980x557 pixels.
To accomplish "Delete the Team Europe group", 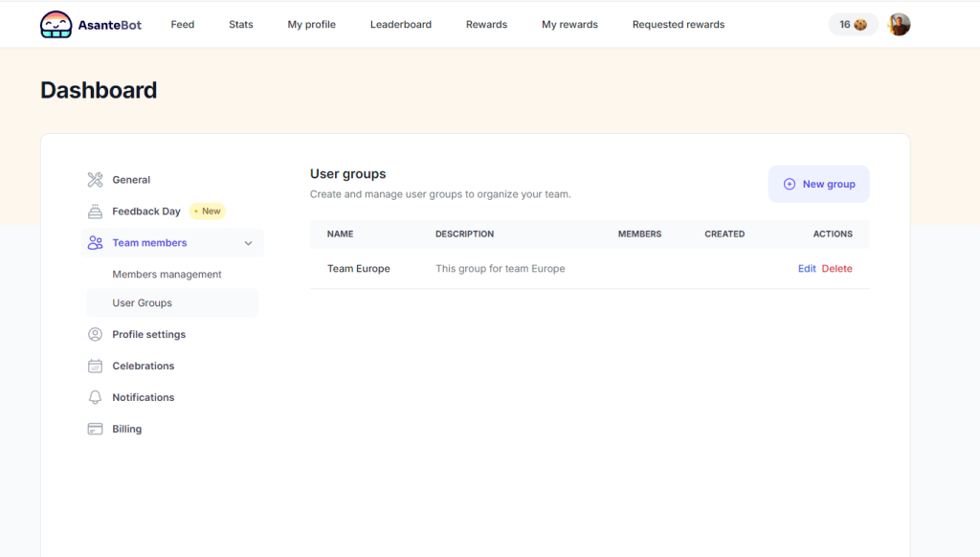I will (x=836, y=269).
